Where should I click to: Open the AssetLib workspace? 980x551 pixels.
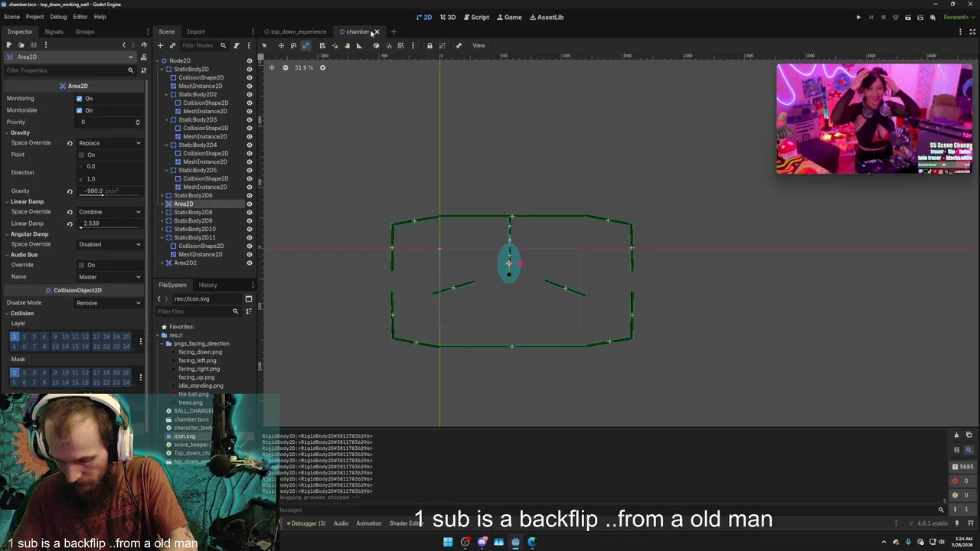coord(547,17)
